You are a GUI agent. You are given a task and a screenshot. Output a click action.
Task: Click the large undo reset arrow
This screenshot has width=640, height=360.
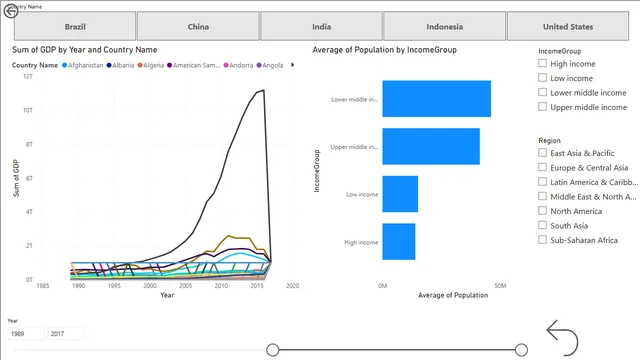(562, 338)
